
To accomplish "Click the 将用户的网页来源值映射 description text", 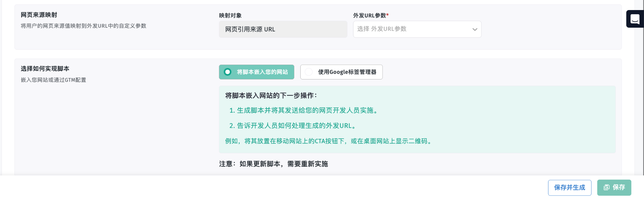I will pyautogui.click(x=83, y=26).
